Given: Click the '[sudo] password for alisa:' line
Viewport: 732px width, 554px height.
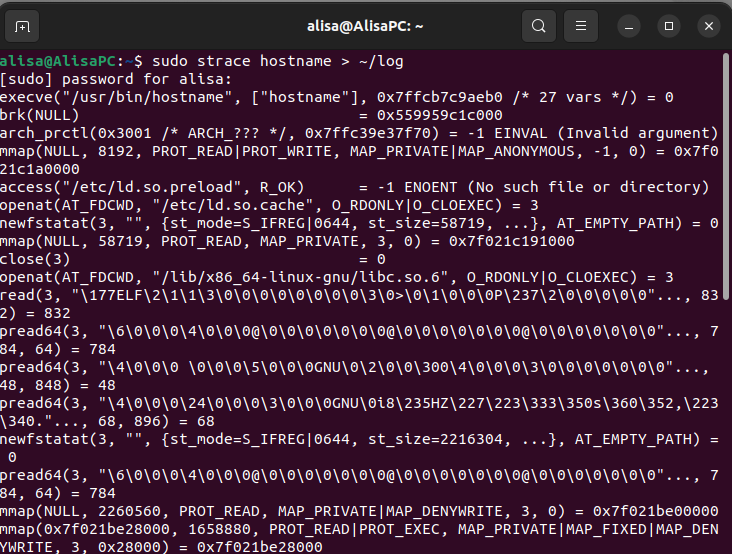Looking at the screenshot, I should 116,79.
